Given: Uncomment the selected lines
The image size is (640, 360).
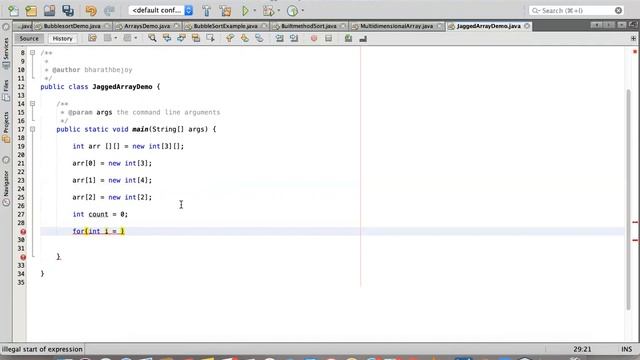Looking at the screenshot, I should [x=363, y=38].
